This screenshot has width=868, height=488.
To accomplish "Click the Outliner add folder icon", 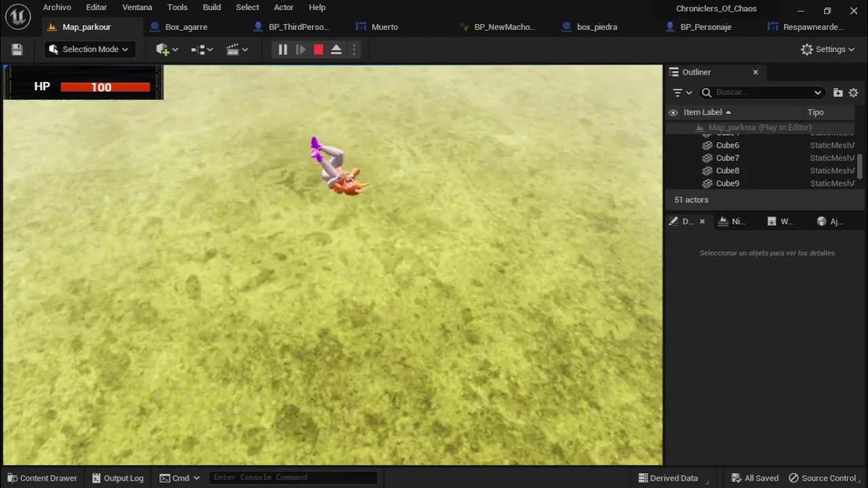I will pyautogui.click(x=838, y=92).
